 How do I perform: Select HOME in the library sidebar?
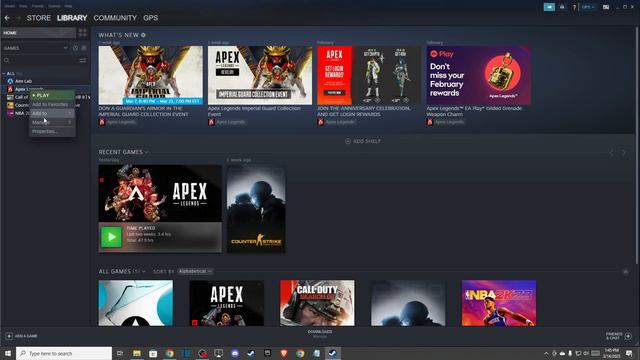(39, 33)
